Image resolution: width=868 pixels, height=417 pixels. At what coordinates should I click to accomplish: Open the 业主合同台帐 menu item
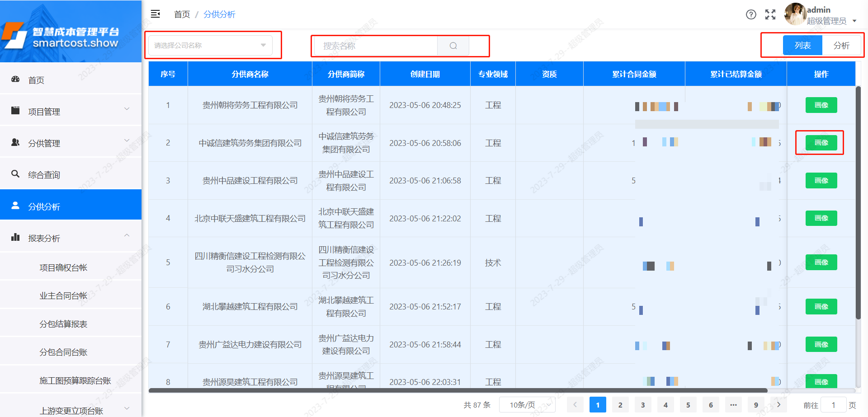tap(63, 295)
